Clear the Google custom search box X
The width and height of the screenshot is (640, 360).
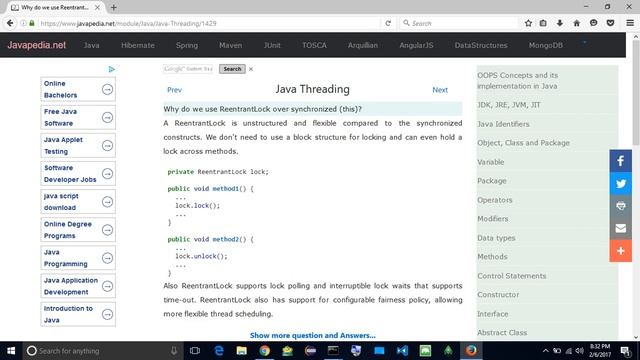[x=251, y=69]
